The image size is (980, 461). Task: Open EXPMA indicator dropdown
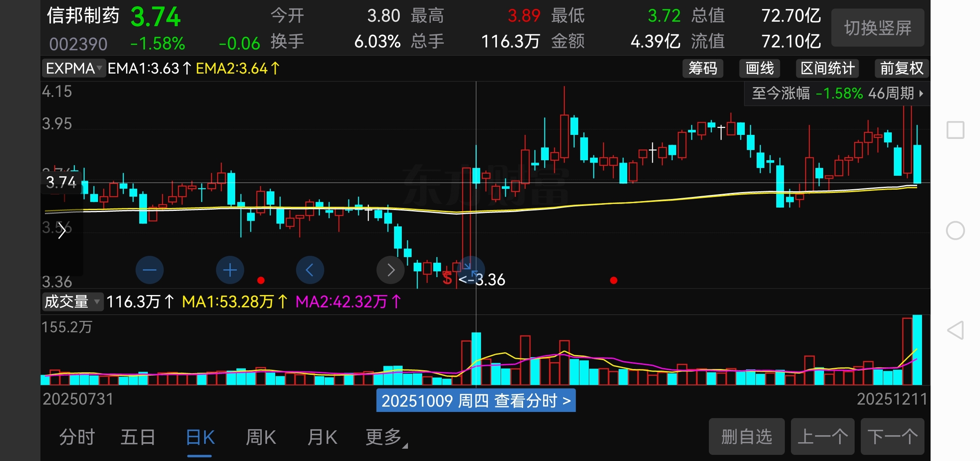tap(73, 68)
